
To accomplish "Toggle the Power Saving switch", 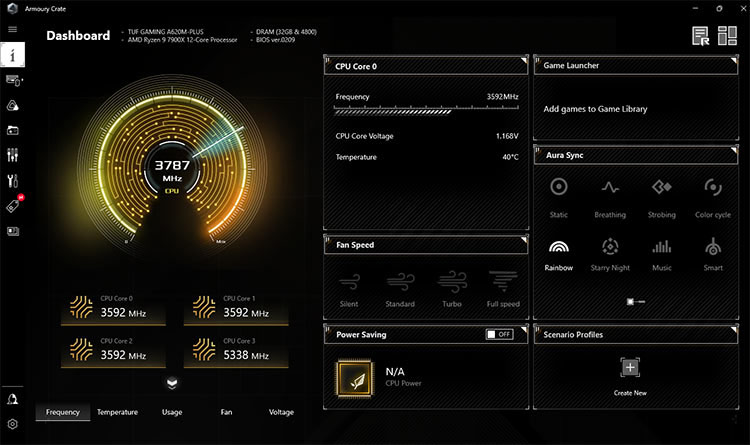I will 499,334.
